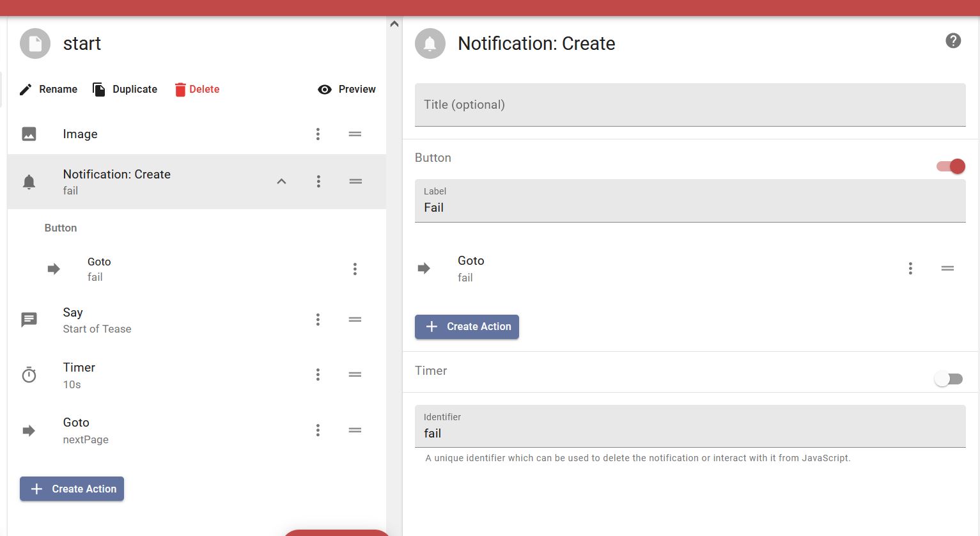Image resolution: width=980 pixels, height=536 pixels.
Task: Click Create Action under Button section
Action: [x=467, y=327]
